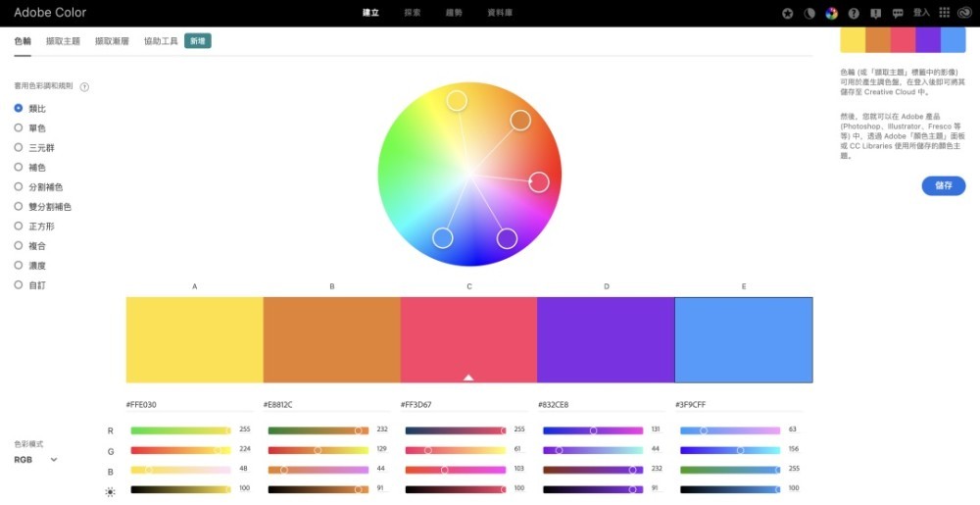The image size is (980, 505).
Task: Select 類比 harmony rule
Action: [x=30, y=108]
